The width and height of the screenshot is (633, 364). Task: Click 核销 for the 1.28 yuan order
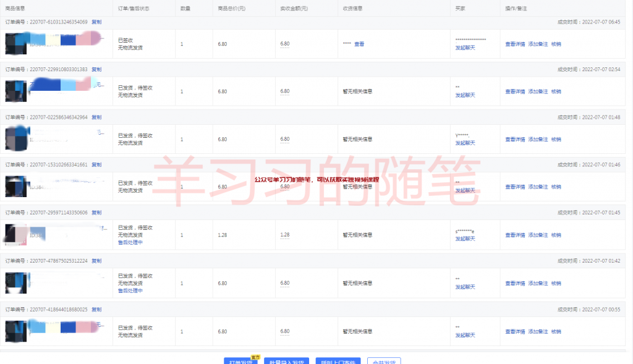pos(556,235)
